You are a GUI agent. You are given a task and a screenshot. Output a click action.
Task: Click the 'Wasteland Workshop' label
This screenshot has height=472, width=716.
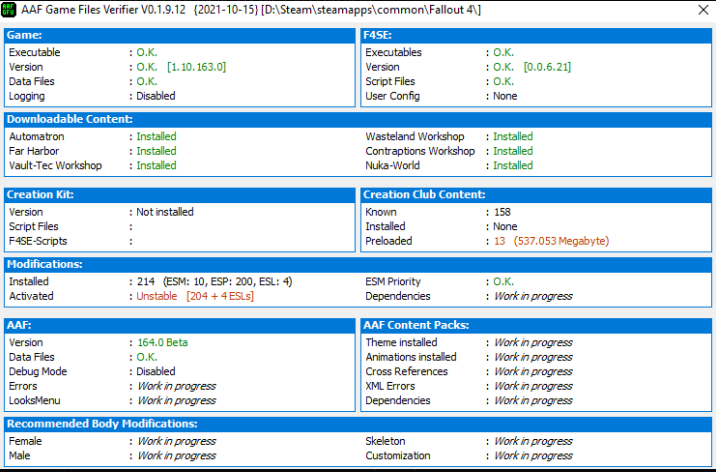pos(415,136)
